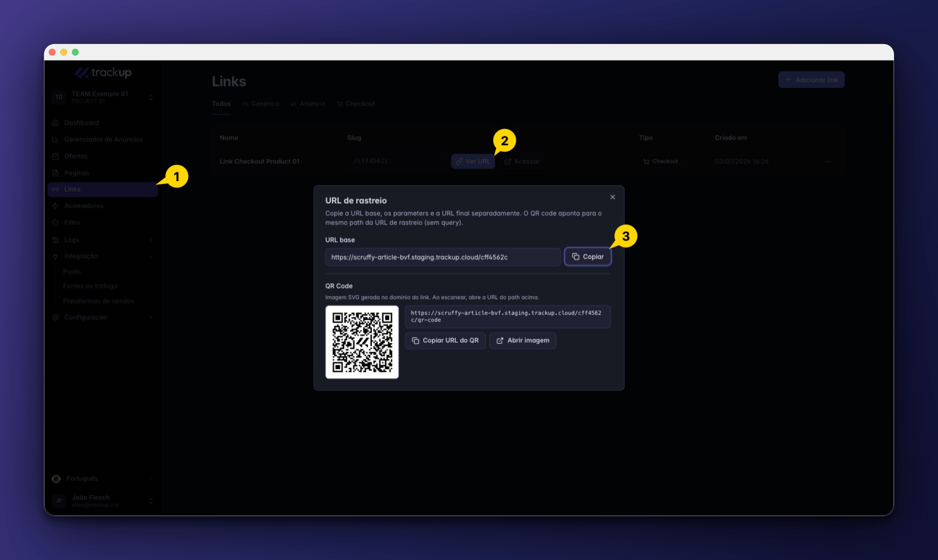This screenshot has width=938, height=560.
Task: Click the Acionadores lightning icon
Action: [55, 206]
